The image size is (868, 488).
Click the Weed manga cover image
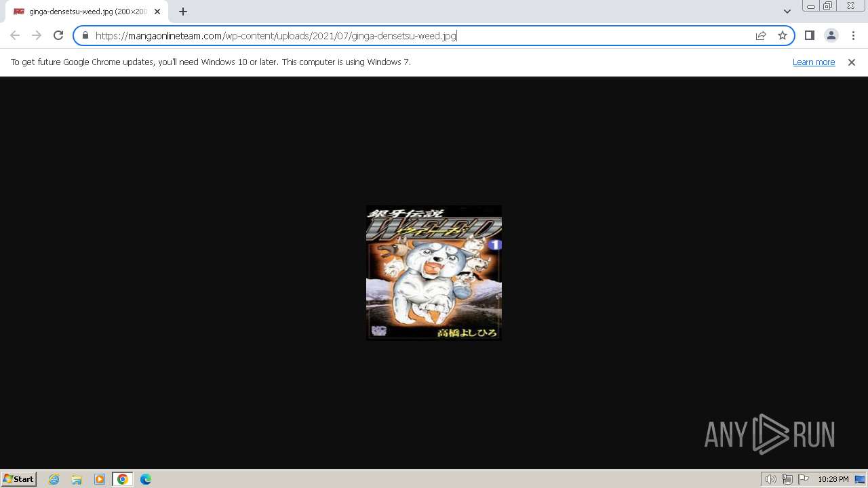point(434,272)
